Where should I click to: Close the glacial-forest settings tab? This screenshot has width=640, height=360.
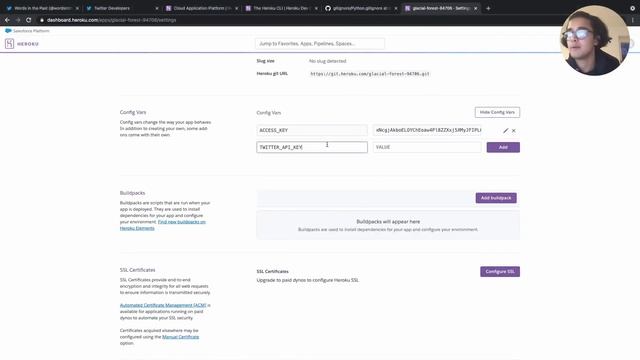[476, 8]
